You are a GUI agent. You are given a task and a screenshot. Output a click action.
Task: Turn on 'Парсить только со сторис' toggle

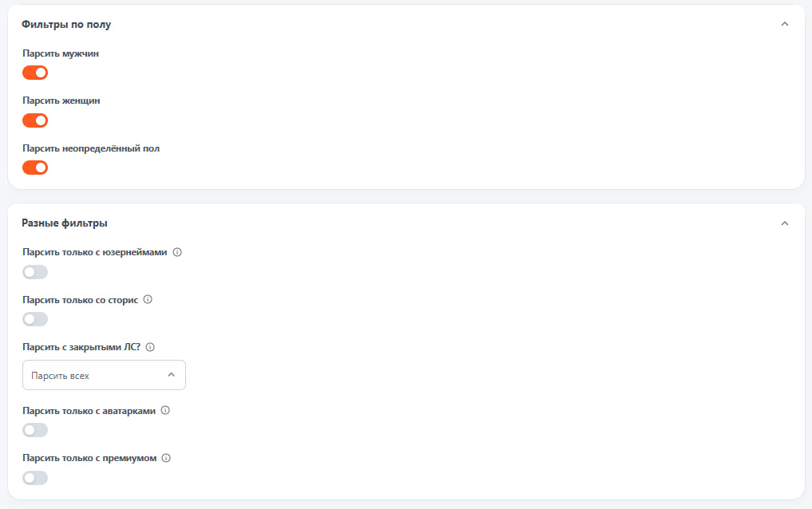(35, 319)
